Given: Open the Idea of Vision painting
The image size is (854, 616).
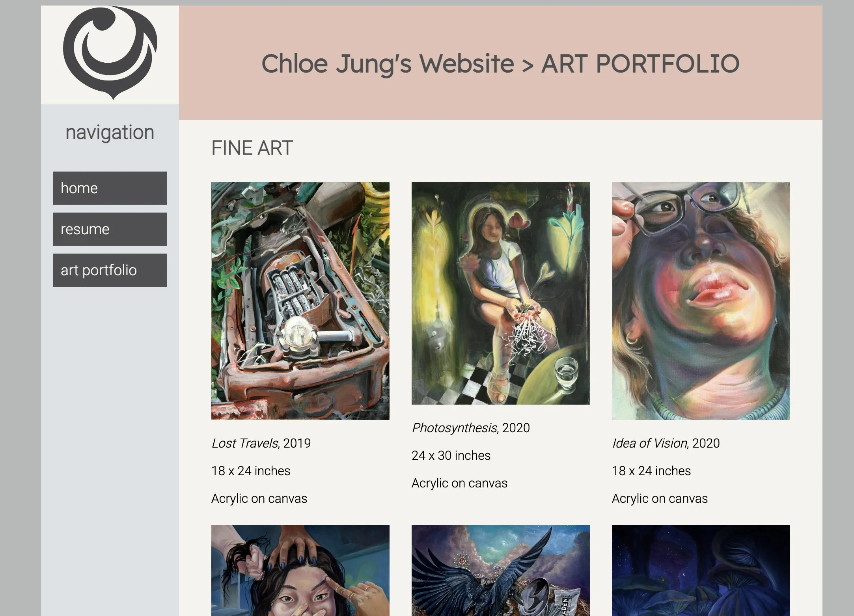Looking at the screenshot, I should coord(701,301).
